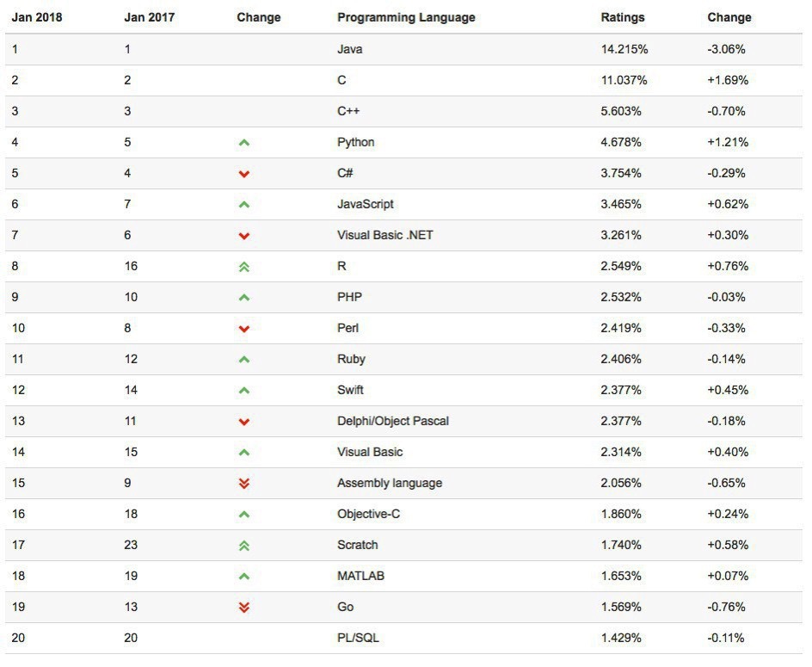Click the red down arrow for Perl

[244, 329]
